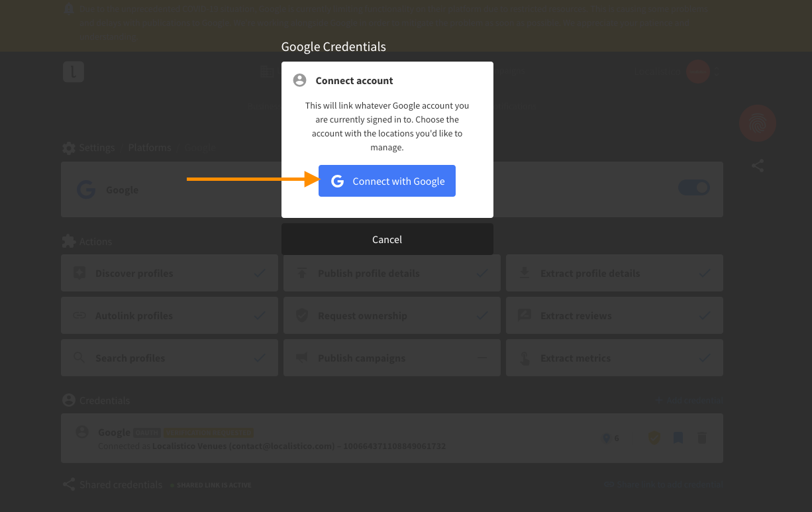Click the share icon below the fingerprint
This screenshot has height=512, width=812.
click(x=758, y=166)
